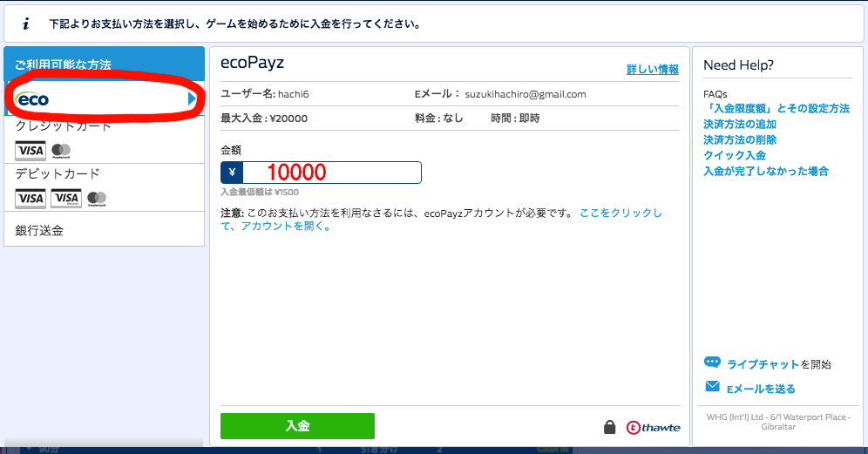Viewport: 868px width, 454px height.
Task: Click the VISA Electron icon under デビットカード
Action: tap(66, 199)
